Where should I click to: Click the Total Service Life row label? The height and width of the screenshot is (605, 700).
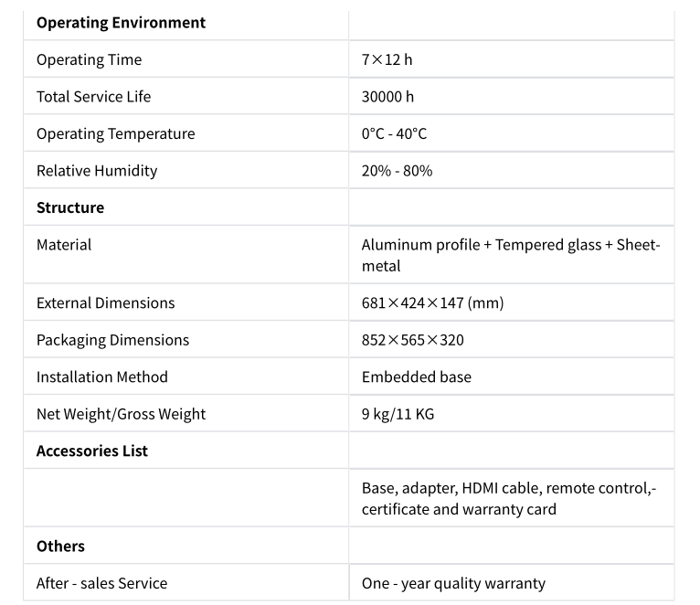[94, 97]
